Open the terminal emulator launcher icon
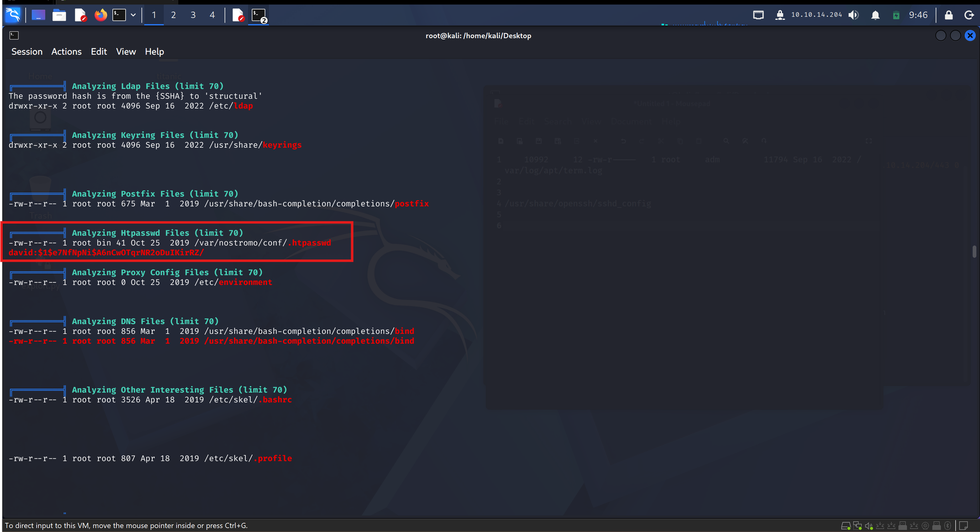This screenshot has height=532, width=980. click(x=119, y=15)
